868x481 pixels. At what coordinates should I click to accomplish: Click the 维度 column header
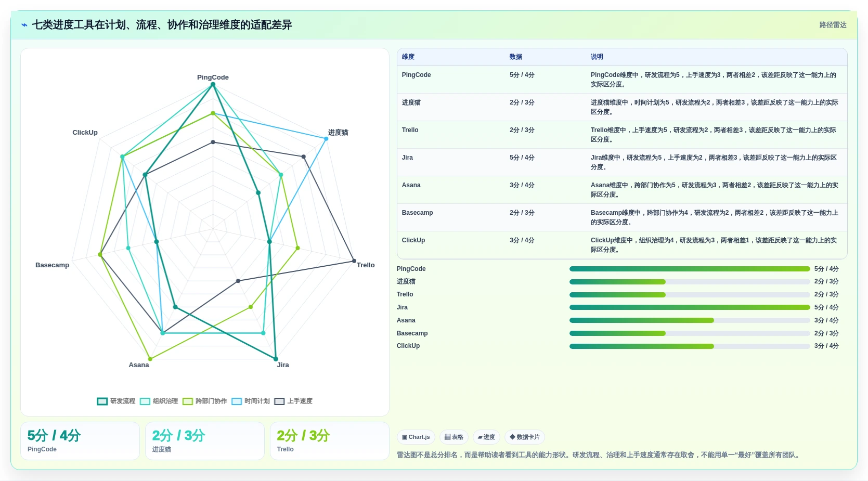pyautogui.click(x=408, y=57)
